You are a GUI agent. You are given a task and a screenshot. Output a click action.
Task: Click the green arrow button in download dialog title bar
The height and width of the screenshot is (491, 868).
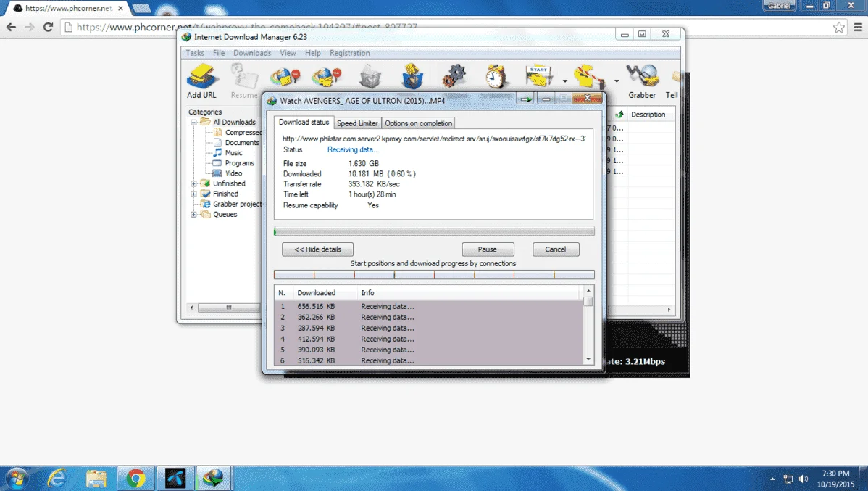pyautogui.click(x=526, y=99)
